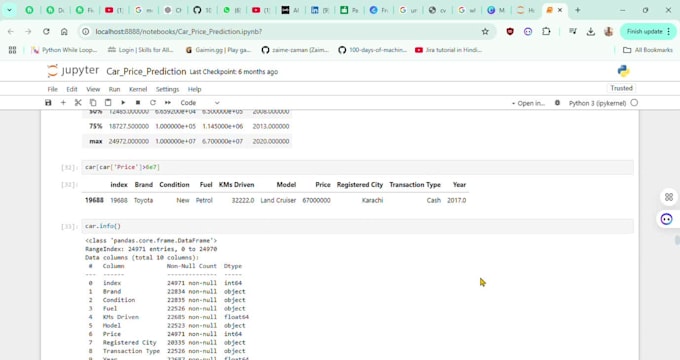
Task: Open the media control icon
Action: (x=573, y=32)
